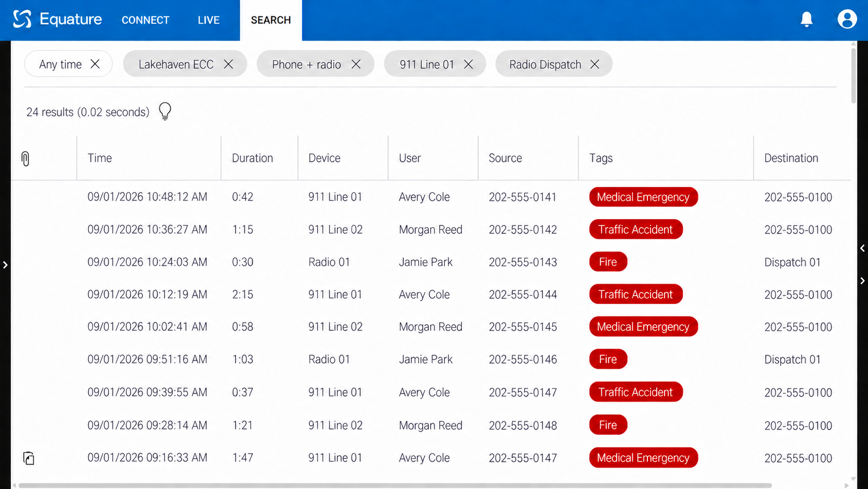Sort by the Device column header

(x=324, y=158)
